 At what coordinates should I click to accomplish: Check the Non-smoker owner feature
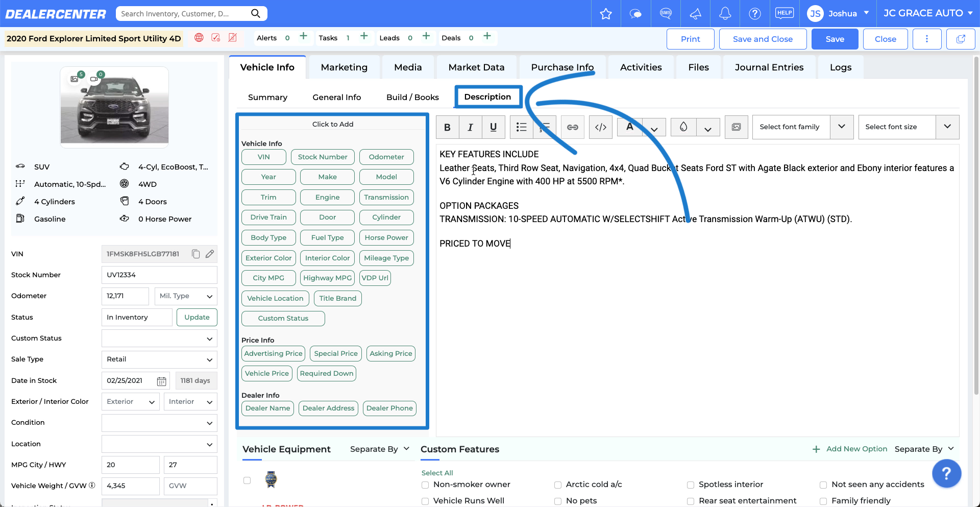point(425,485)
